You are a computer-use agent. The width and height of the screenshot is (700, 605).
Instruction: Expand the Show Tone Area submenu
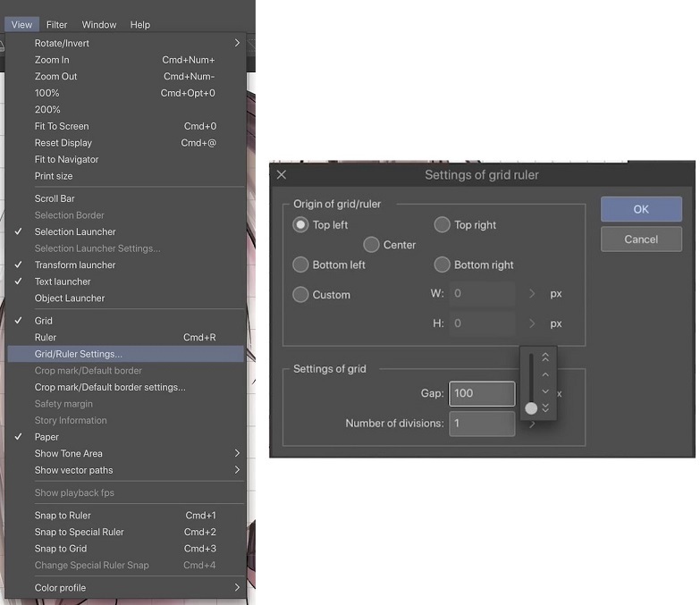point(126,453)
